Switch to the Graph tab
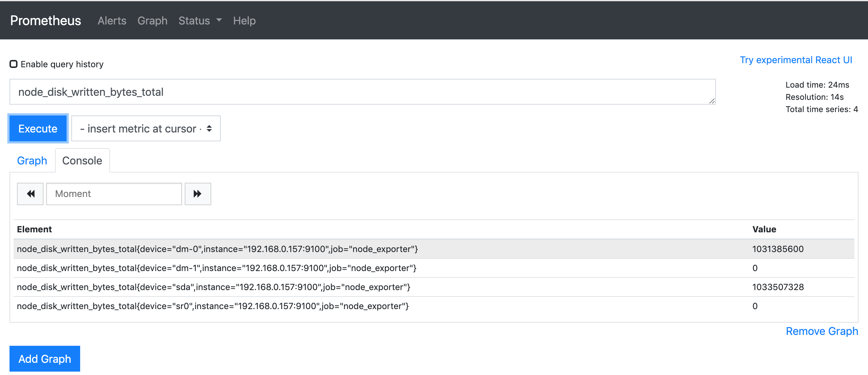The image size is (868, 375). pos(32,160)
